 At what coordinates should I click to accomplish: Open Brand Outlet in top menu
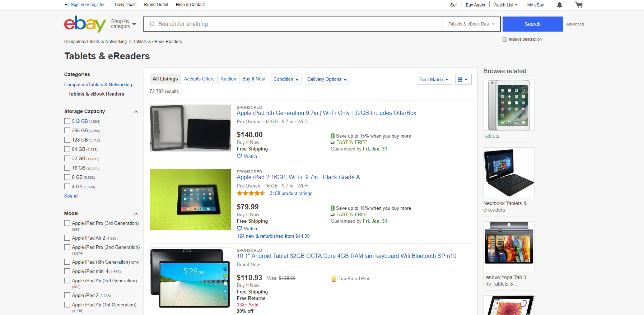pos(156,5)
